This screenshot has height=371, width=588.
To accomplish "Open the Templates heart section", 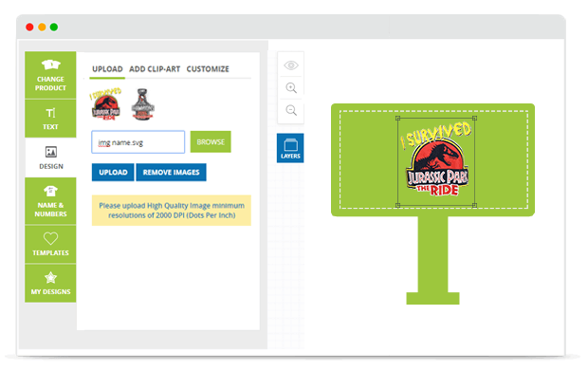I will 50,244.
